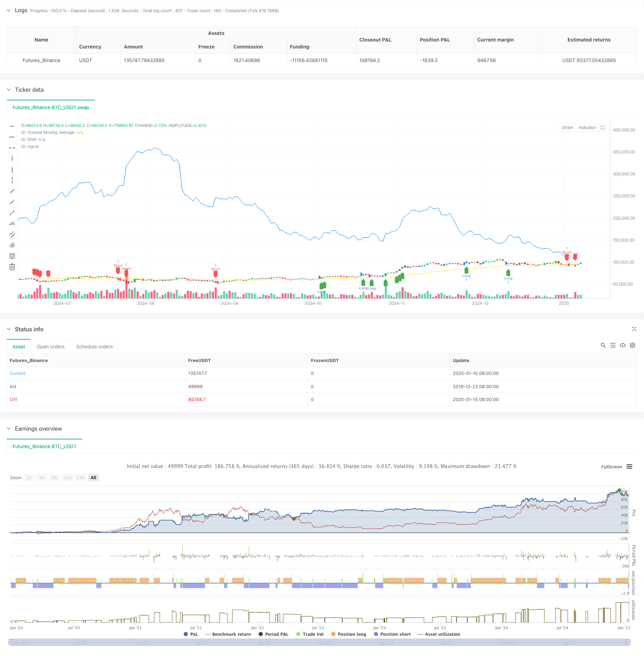Select the diagonal straight line drawing tool

12,191
